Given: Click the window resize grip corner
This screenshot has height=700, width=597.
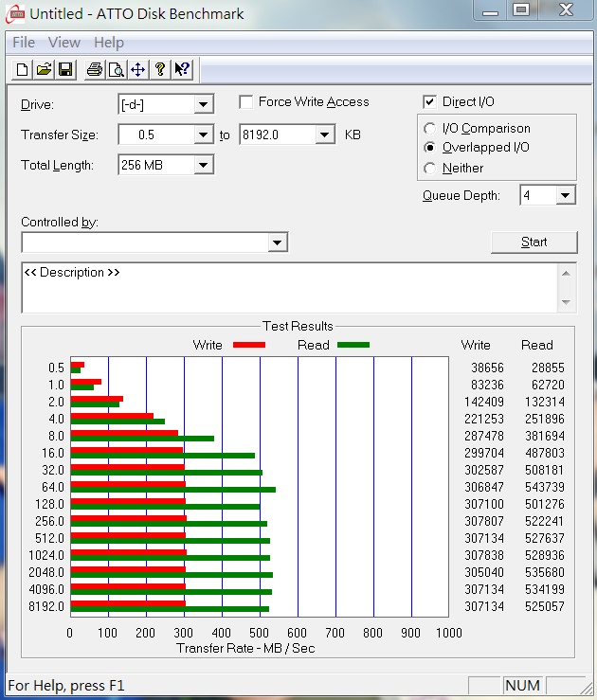Looking at the screenshot, I should pos(586,687).
